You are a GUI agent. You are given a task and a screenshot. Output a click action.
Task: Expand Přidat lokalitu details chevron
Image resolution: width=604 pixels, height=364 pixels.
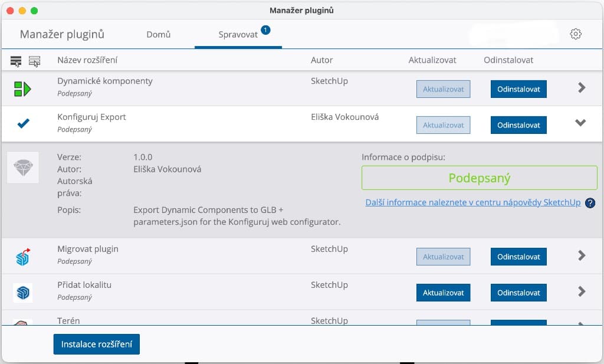(x=582, y=291)
